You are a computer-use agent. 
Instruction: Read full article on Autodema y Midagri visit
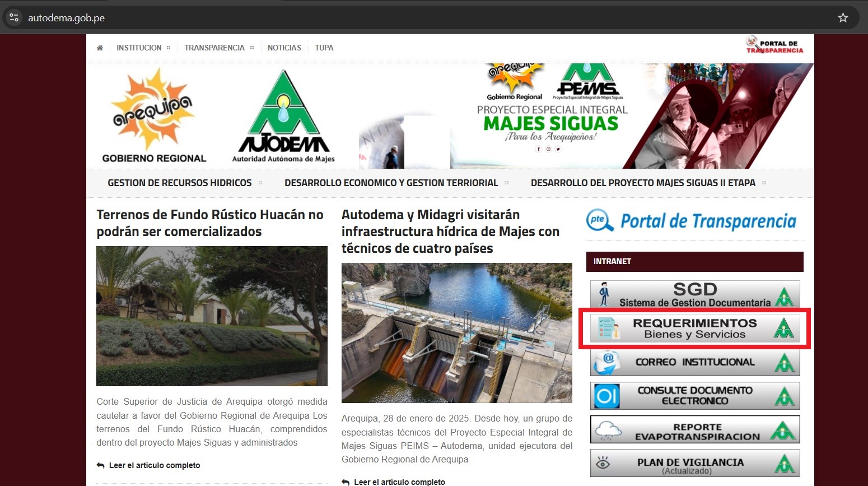394,482
